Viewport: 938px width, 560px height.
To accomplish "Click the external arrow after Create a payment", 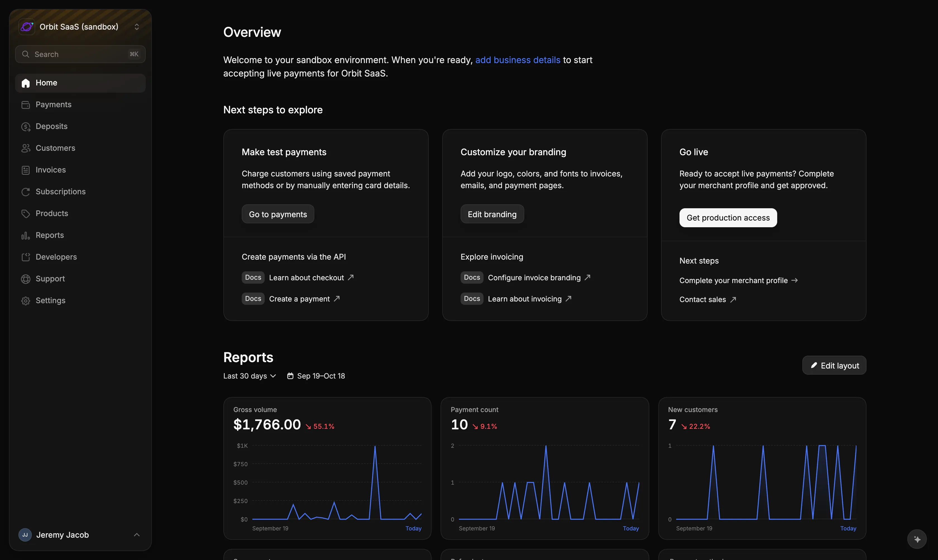I will 337,298.
